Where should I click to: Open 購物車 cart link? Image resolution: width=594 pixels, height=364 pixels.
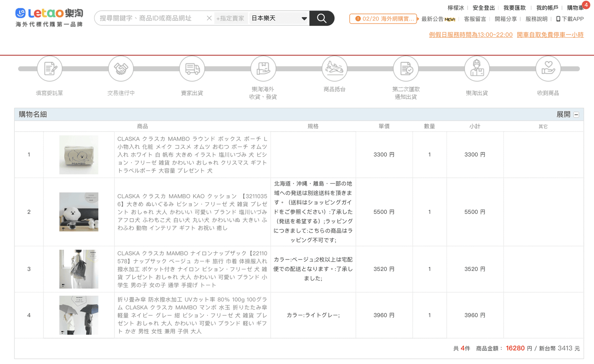pyautogui.click(x=575, y=8)
